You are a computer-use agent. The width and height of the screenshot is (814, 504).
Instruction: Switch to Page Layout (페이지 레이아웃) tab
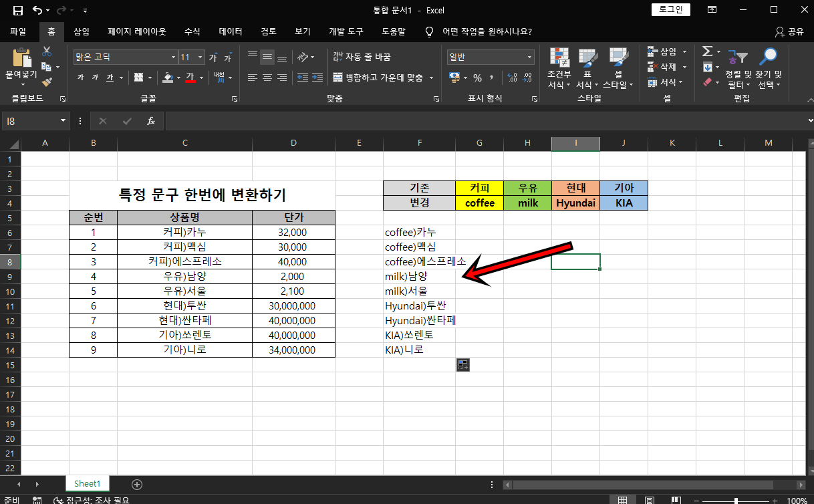137,31
